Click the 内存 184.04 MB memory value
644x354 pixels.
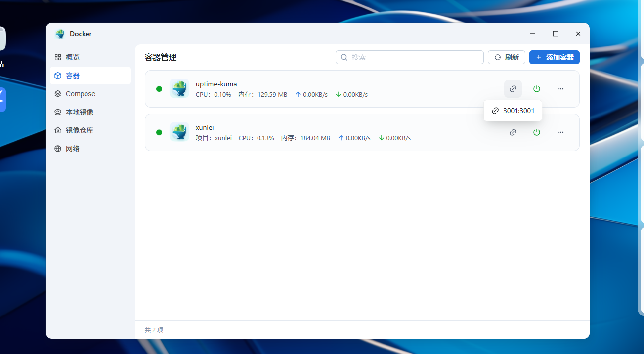305,138
